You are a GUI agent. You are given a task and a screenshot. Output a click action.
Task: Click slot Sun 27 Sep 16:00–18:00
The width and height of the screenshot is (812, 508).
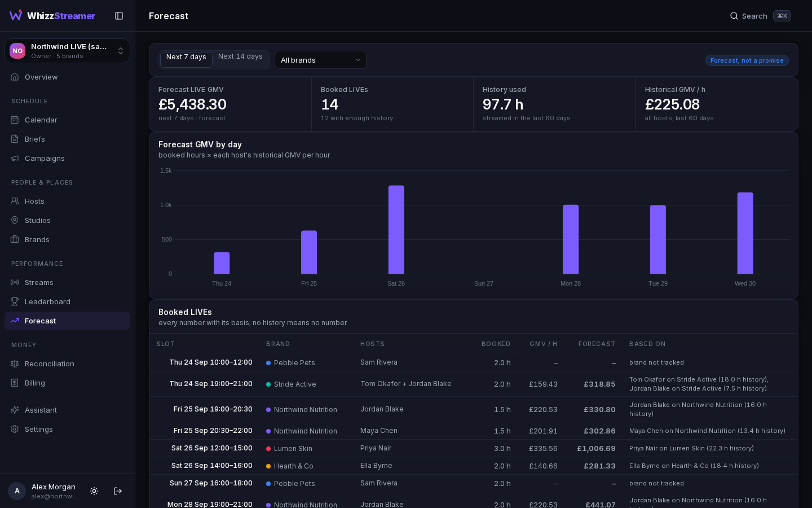[x=211, y=483]
